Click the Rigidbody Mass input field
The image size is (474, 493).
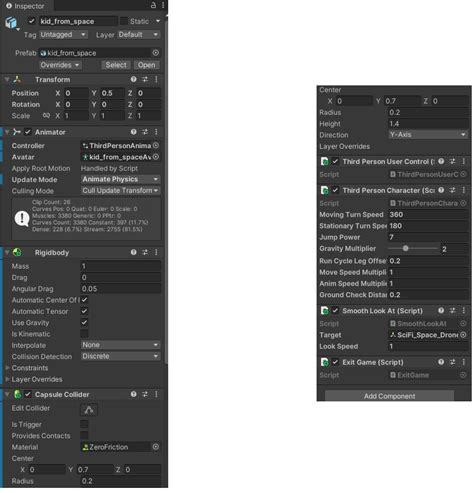tap(121, 266)
